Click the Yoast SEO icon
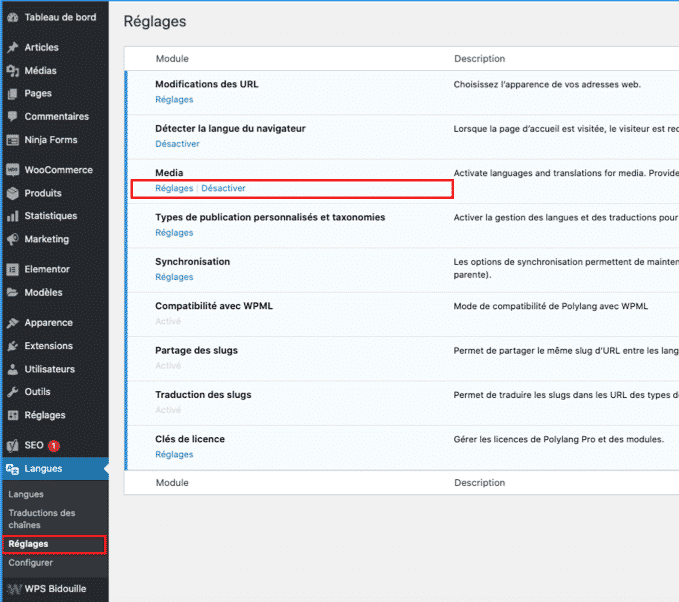679x602 pixels. coord(13,445)
